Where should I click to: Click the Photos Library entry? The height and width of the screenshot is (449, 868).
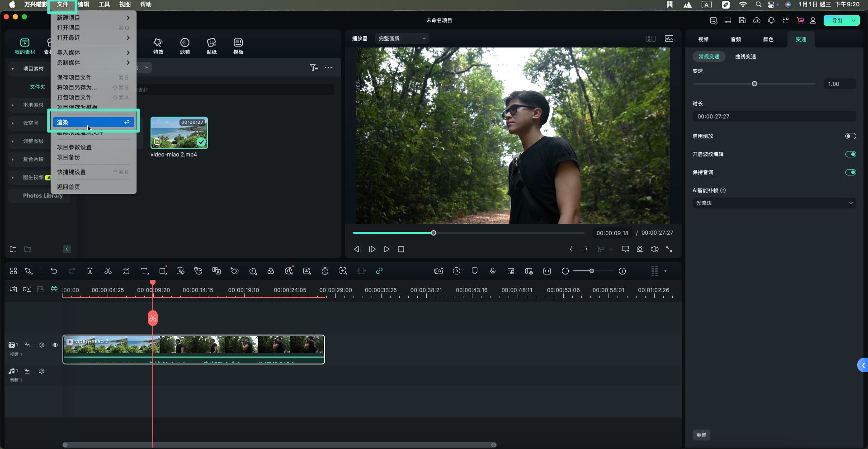click(43, 196)
